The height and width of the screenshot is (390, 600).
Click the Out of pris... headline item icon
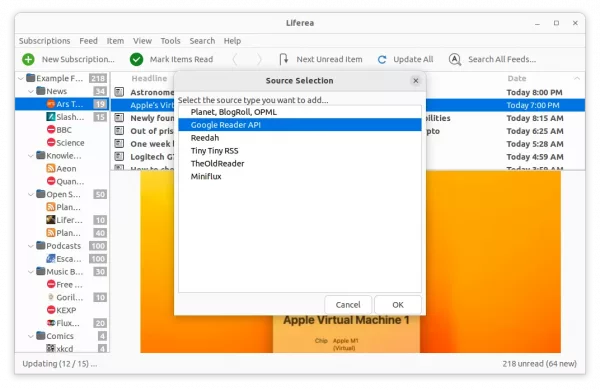(119, 131)
